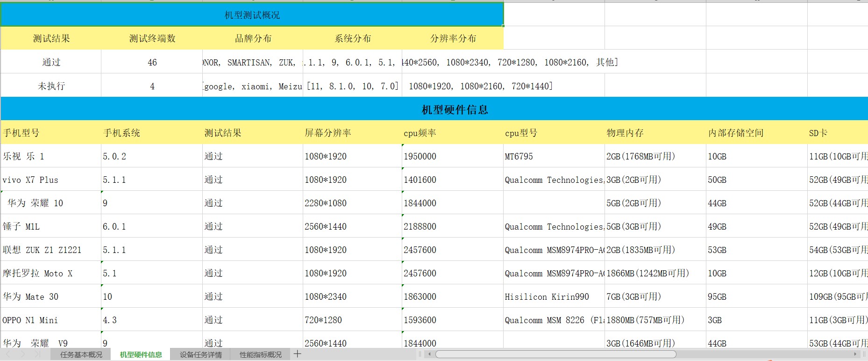Viewport: 868px width, 361px height.
Task: Click the next sheet navigation arrow
Action: click(23, 354)
